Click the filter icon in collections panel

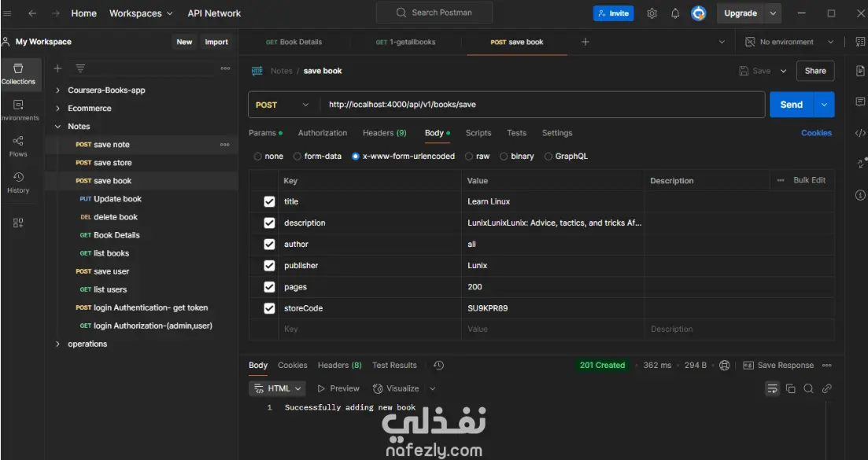(x=80, y=68)
